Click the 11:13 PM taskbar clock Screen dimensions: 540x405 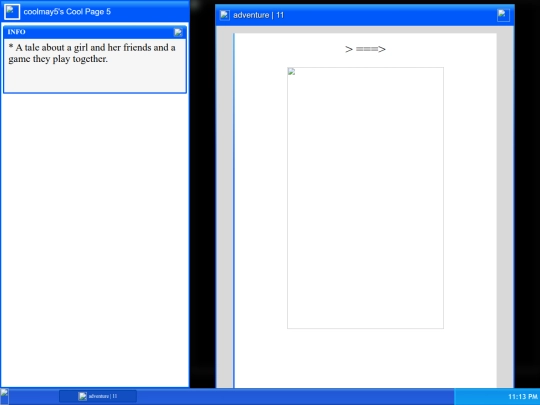click(x=522, y=397)
